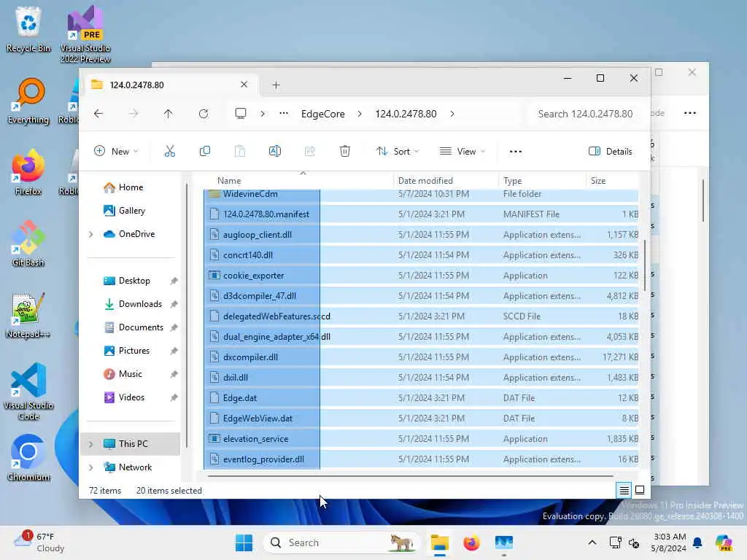Screen dimensions: 747x560
Task: Switch to large thumbnails view icon in status bar
Action: [640, 490]
